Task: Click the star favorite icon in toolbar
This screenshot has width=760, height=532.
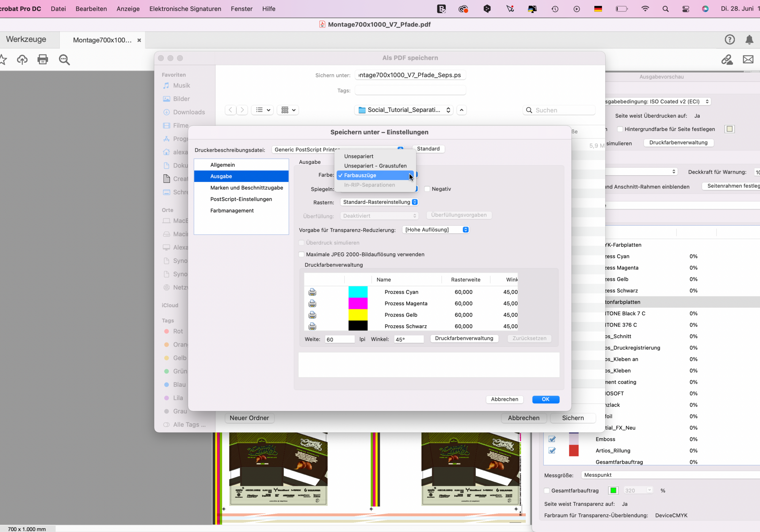Action: [x=3, y=60]
